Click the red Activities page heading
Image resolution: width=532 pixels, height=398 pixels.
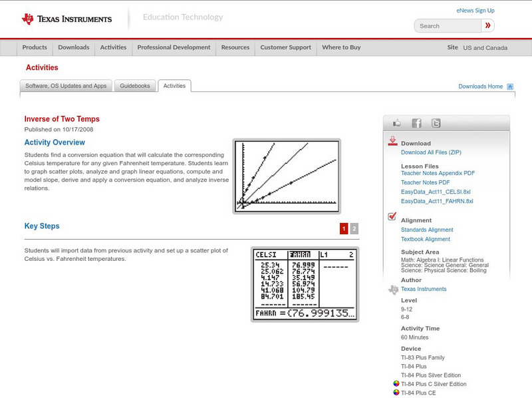tap(42, 67)
